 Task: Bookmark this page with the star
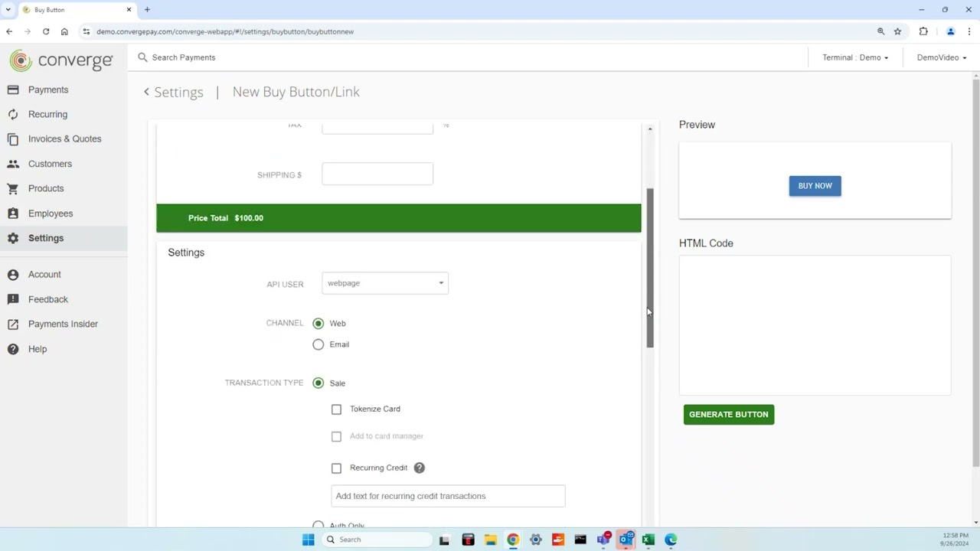pos(897,31)
